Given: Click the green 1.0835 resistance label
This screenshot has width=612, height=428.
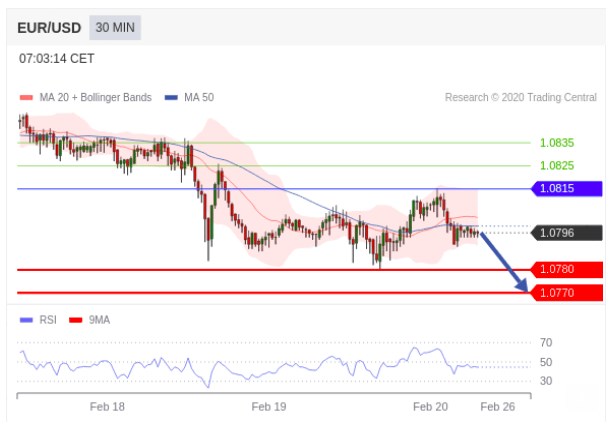Looking at the screenshot, I should click(556, 143).
